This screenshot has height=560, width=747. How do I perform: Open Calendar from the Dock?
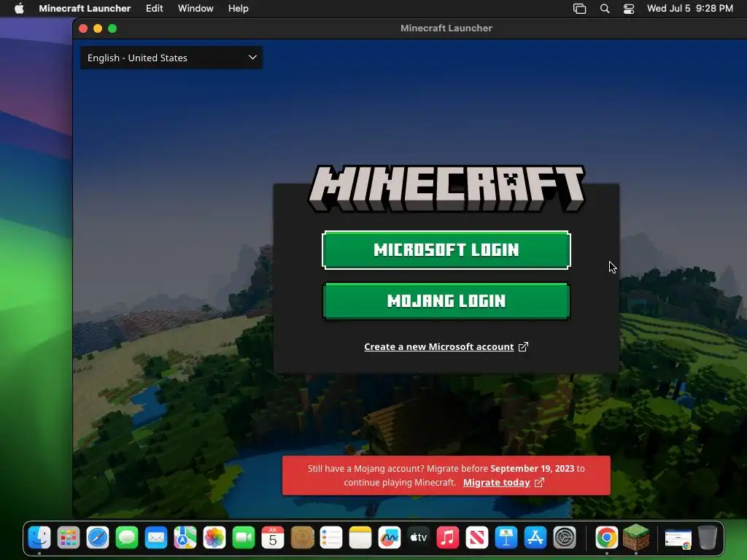coord(273,537)
